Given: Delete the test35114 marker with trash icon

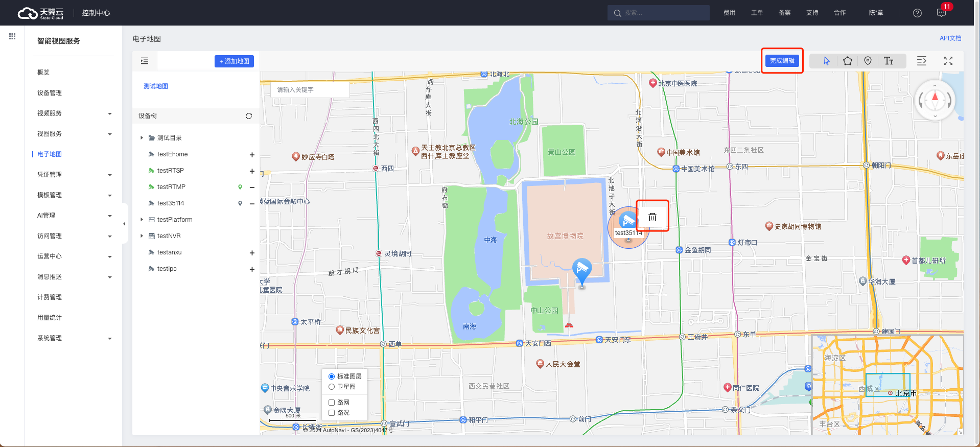Looking at the screenshot, I should (x=652, y=217).
